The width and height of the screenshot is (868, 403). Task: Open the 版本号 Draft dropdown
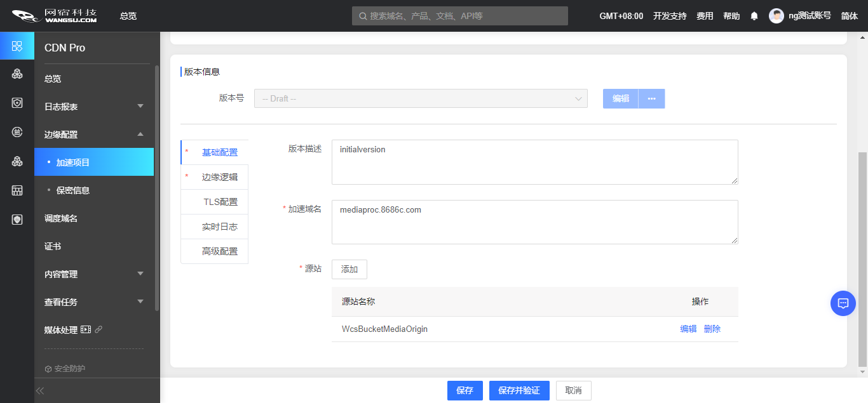click(421, 98)
